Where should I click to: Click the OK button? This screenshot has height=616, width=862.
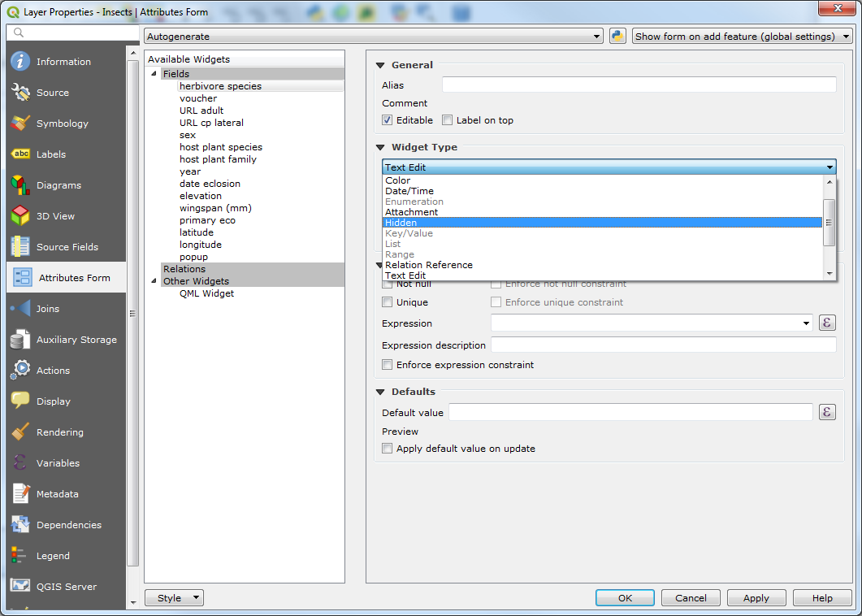pos(625,598)
